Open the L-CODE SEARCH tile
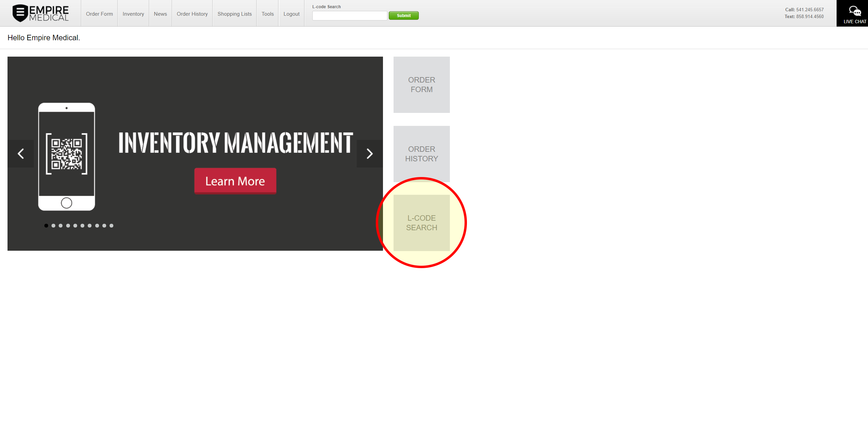The height and width of the screenshot is (424, 868). (x=422, y=223)
